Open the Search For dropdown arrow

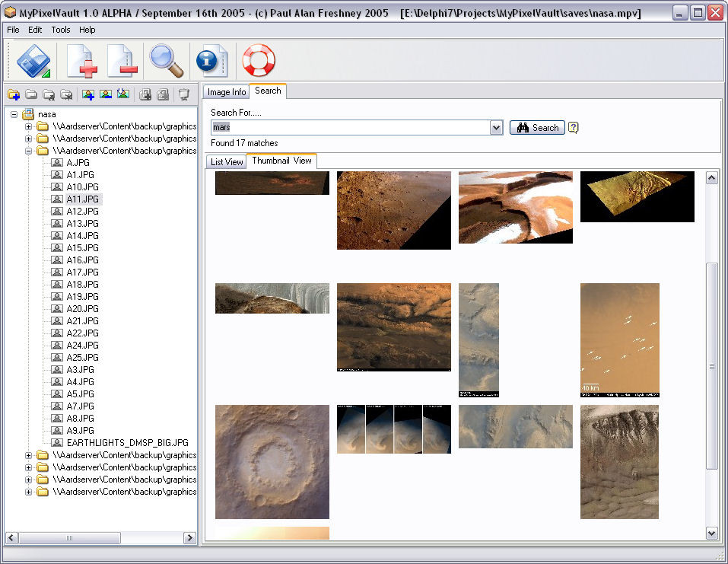click(x=496, y=128)
